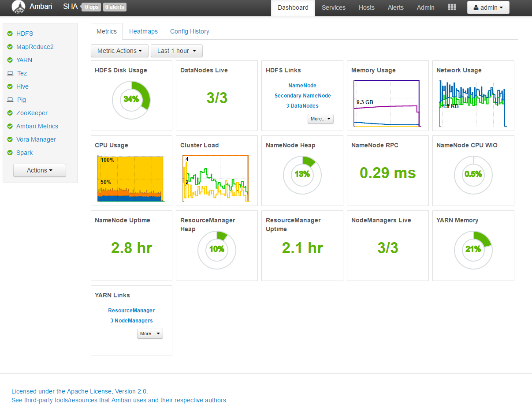Click the green status icon beside HDFS
532x416 pixels.
(x=10, y=34)
